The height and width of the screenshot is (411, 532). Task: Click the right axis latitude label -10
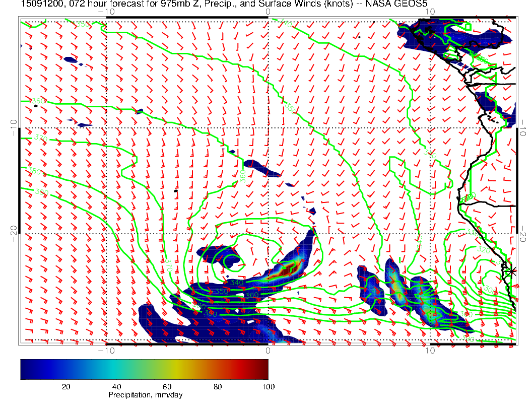pyautogui.click(x=523, y=125)
